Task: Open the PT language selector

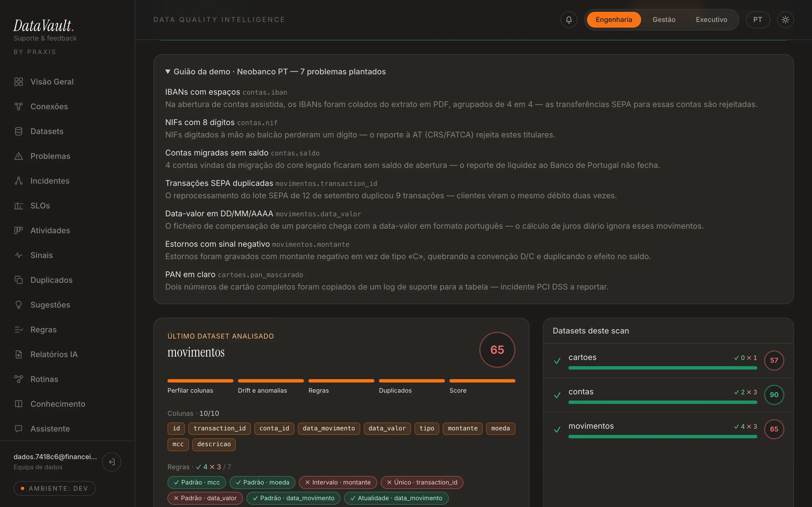Action: pos(758,20)
